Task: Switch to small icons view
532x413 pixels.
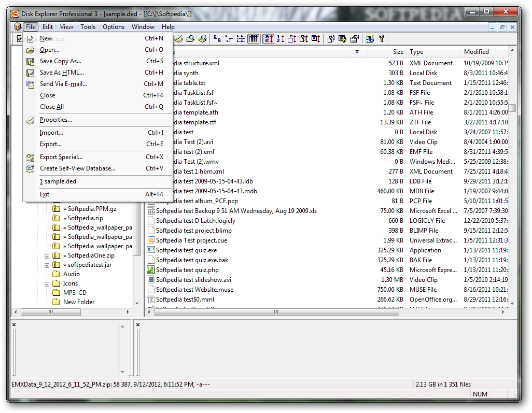Action: pos(229,39)
